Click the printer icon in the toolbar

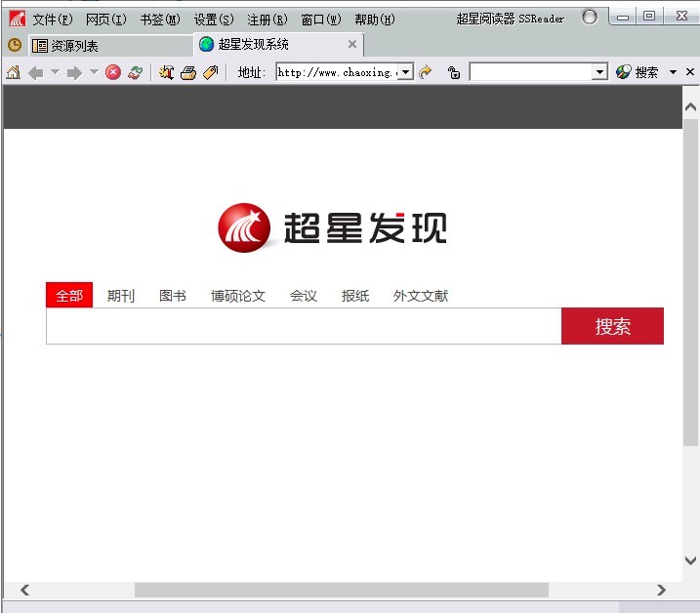pyautogui.click(x=188, y=72)
